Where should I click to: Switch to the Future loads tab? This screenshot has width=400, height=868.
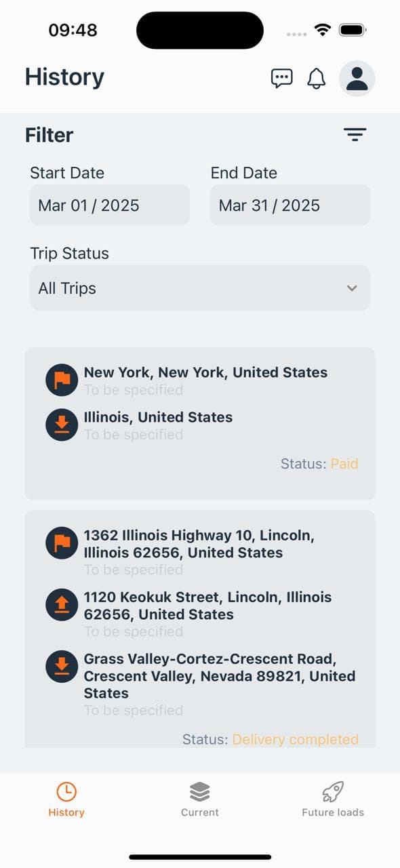[x=333, y=800]
